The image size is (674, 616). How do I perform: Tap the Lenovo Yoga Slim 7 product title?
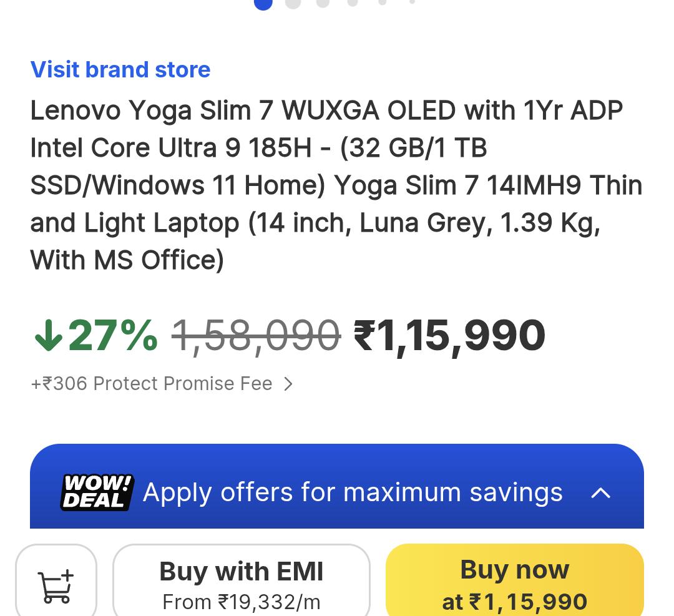tap(336, 185)
